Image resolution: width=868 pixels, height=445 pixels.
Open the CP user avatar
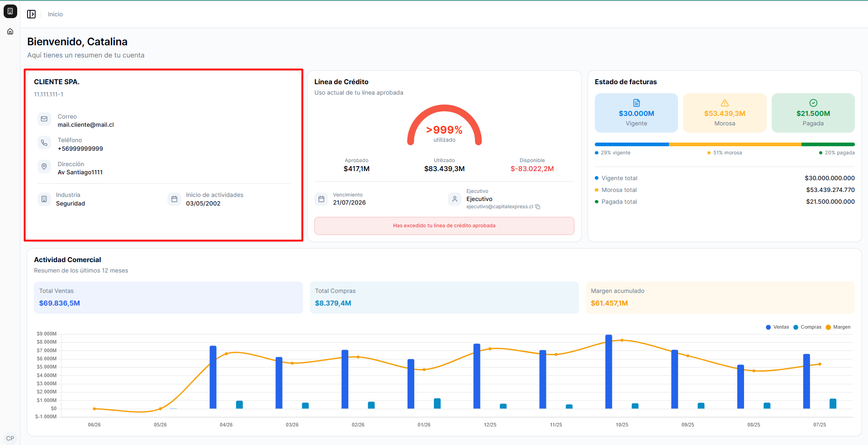click(10, 438)
